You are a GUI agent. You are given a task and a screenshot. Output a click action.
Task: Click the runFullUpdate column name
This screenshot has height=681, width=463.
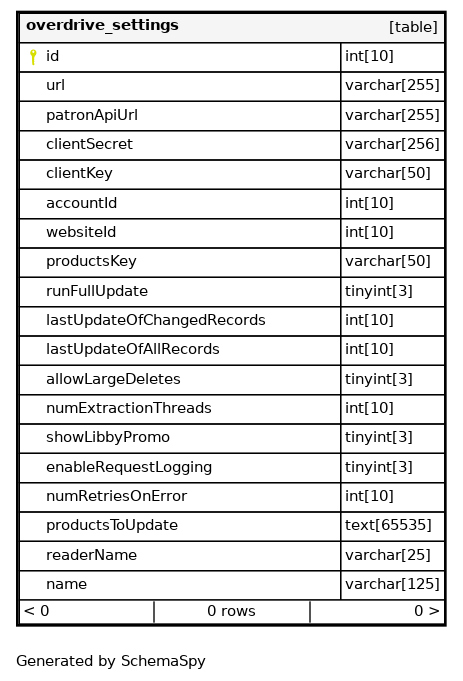click(97, 291)
